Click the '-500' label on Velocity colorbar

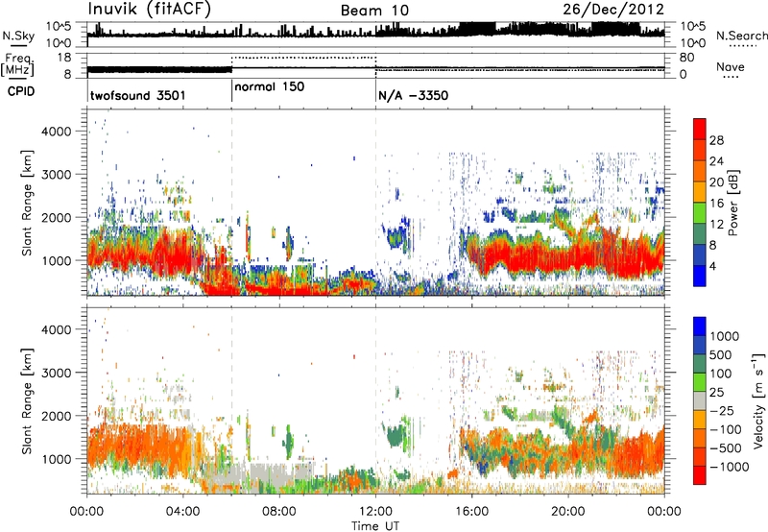(726, 448)
